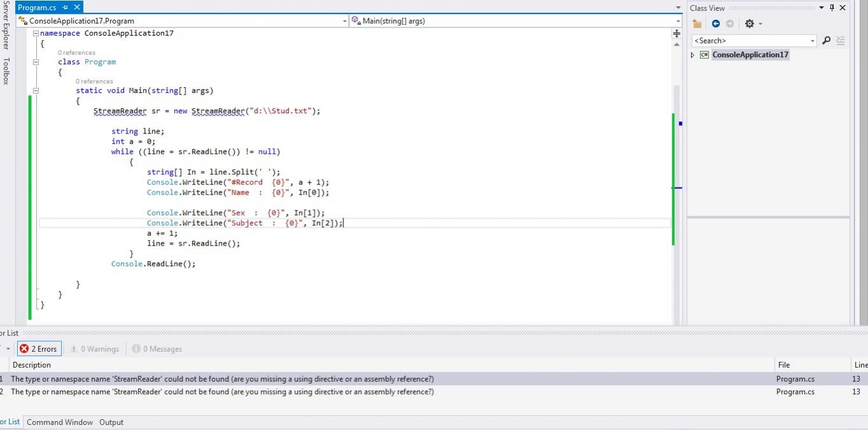Click the editor vertical scrollbar
This screenshot has width=868, height=430.
(x=677, y=188)
